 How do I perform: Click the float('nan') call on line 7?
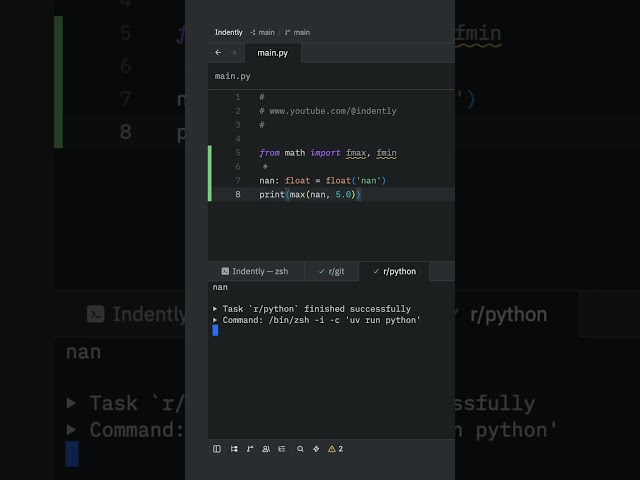click(x=356, y=180)
